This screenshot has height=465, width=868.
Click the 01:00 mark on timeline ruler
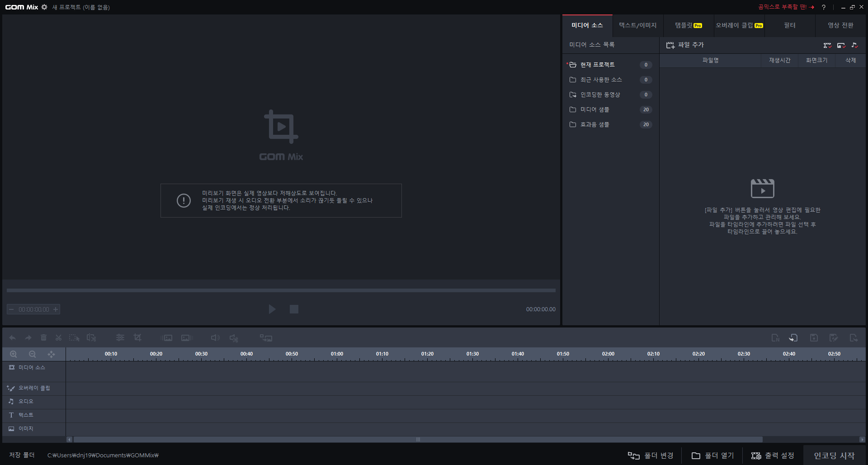pyautogui.click(x=337, y=354)
